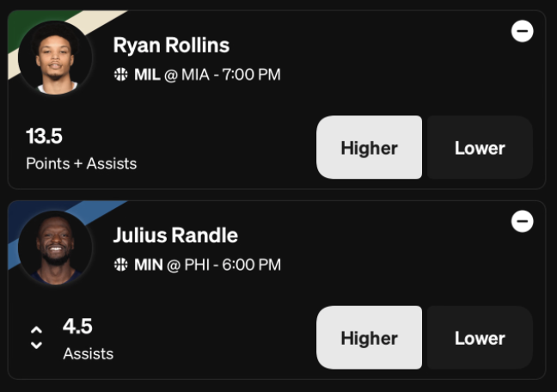This screenshot has height=392, width=557.
Task: Click basketball icon beside MIL @ MIA
Action: [x=121, y=75]
